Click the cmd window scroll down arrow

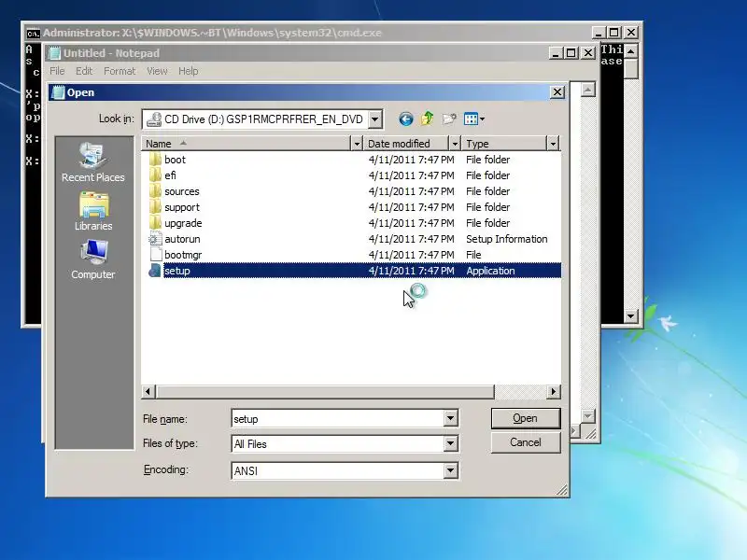point(631,315)
